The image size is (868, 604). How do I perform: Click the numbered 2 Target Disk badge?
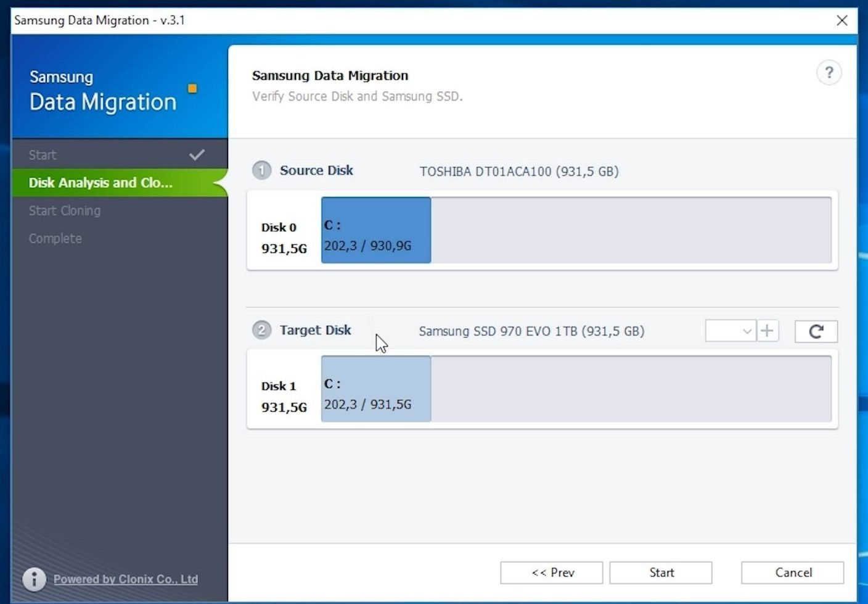261,330
